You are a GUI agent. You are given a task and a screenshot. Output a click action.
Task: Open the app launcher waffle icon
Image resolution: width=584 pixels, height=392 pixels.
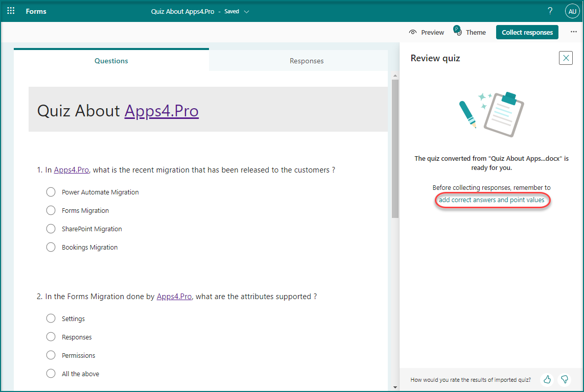coord(11,11)
